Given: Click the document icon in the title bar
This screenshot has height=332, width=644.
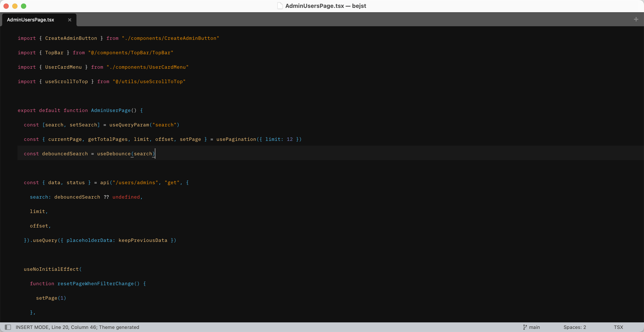Looking at the screenshot, I should (x=280, y=6).
